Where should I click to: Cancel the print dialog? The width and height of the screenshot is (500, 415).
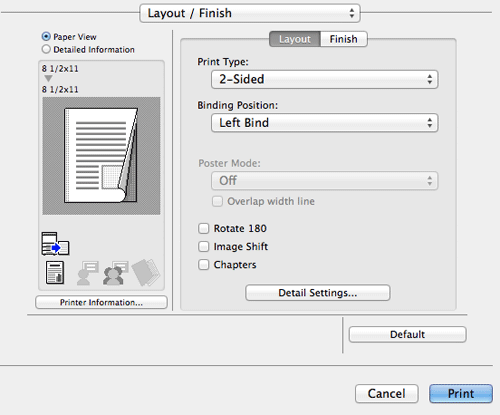[387, 394]
